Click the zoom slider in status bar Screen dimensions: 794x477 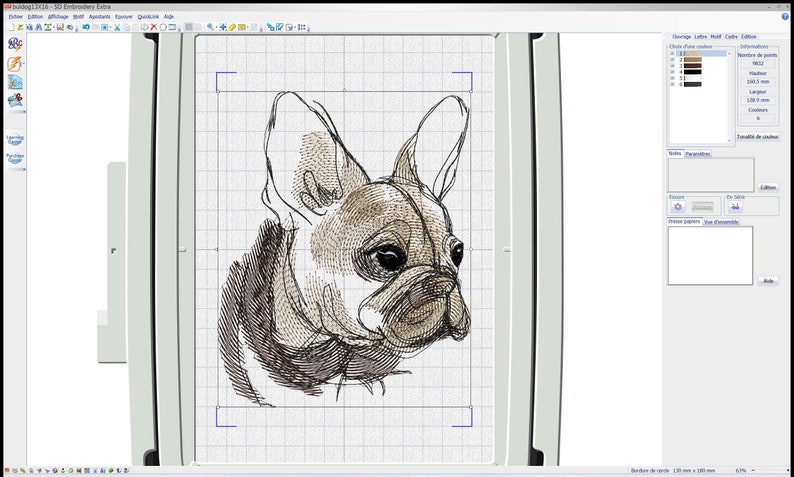point(767,471)
